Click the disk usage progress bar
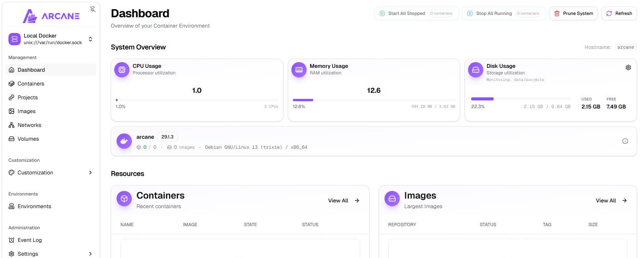The image size is (644, 258). [x=520, y=99]
